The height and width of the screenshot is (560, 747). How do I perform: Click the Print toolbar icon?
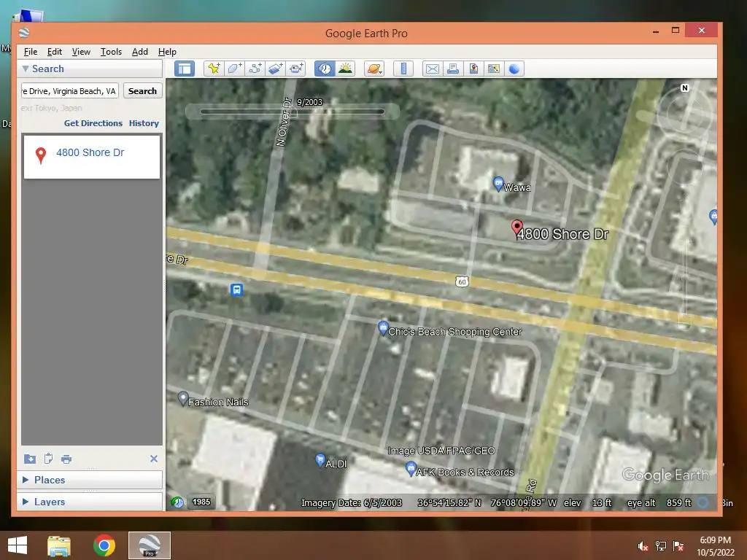pyautogui.click(x=452, y=69)
